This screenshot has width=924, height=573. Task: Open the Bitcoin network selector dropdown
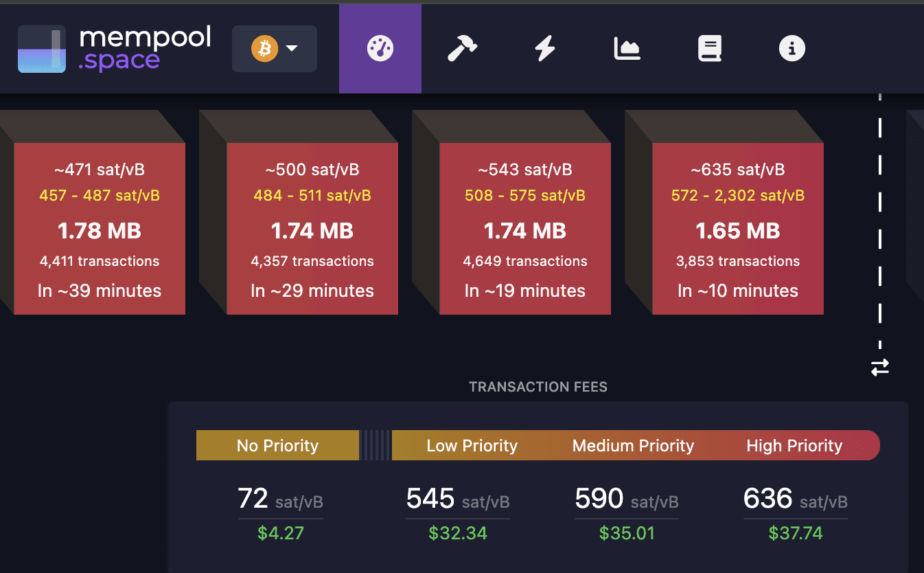point(275,49)
